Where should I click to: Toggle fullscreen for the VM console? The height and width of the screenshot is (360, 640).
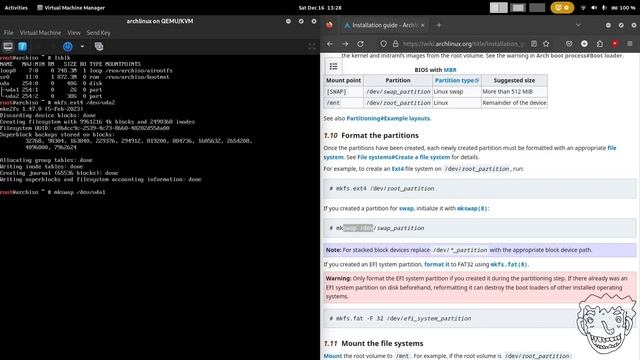point(312,47)
